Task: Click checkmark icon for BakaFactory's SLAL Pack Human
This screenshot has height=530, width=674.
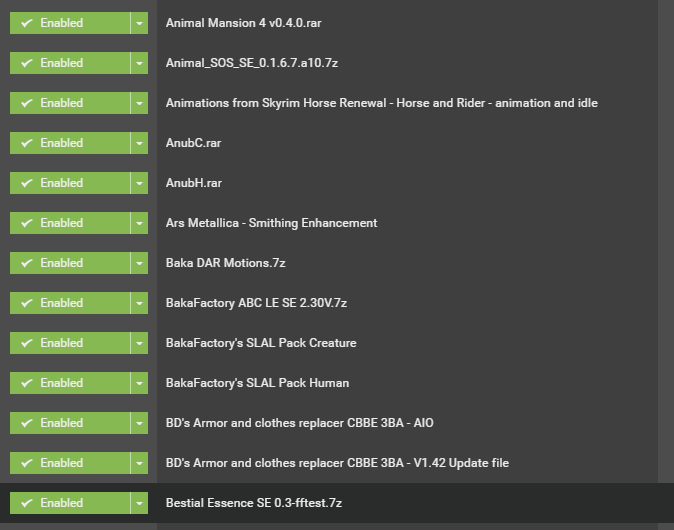Action: click(27, 383)
